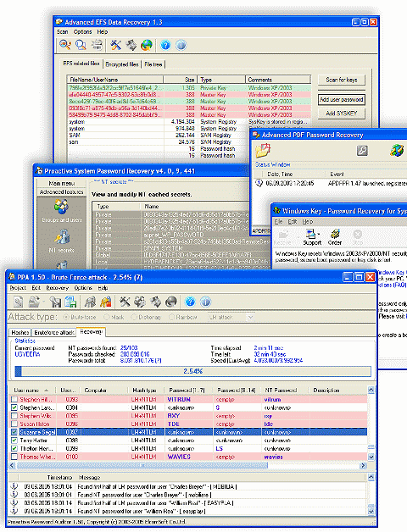Open the dropdown arrow next to PPA open project icon

click(43, 302)
